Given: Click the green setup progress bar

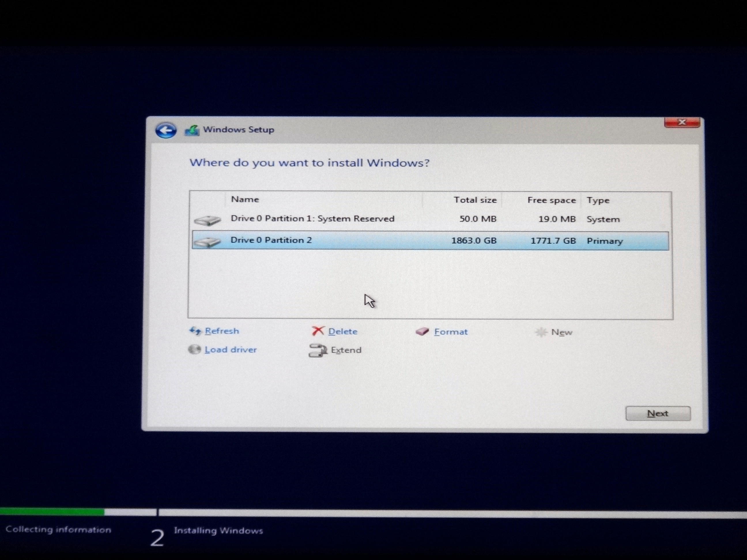Looking at the screenshot, I should (52, 512).
